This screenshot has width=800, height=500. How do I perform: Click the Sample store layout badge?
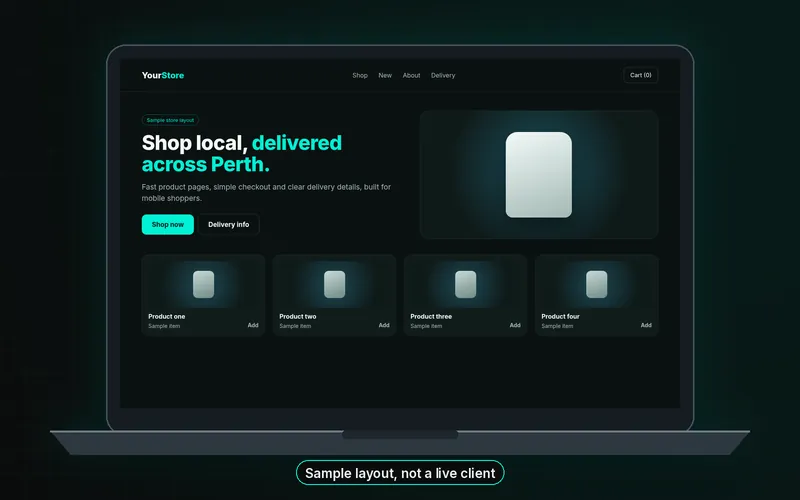pyautogui.click(x=170, y=120)
